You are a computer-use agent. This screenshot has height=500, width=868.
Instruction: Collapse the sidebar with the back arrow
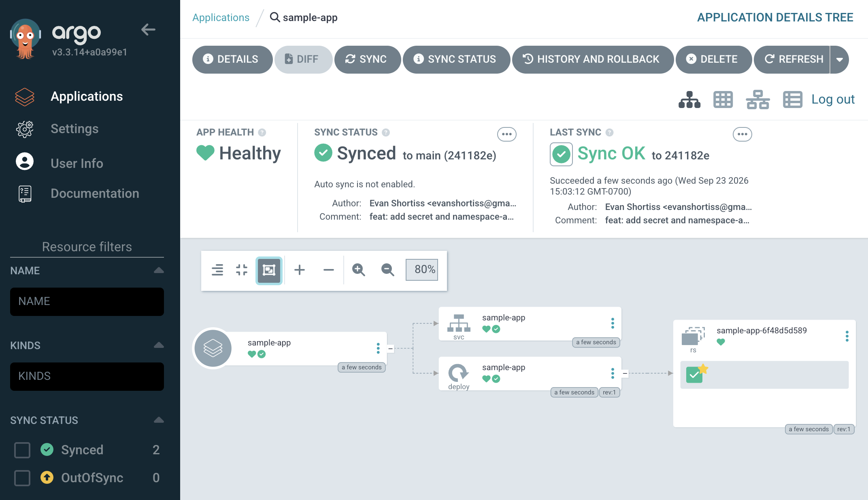click(148, 30)
